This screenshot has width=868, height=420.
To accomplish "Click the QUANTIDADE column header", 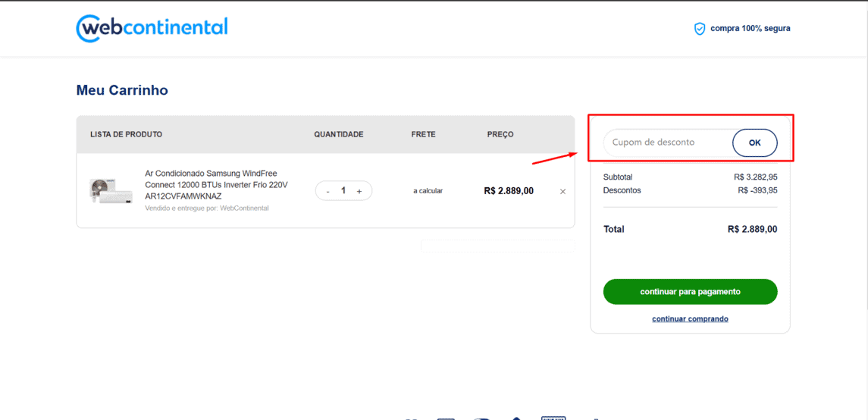I will click(x=339, y=134).
